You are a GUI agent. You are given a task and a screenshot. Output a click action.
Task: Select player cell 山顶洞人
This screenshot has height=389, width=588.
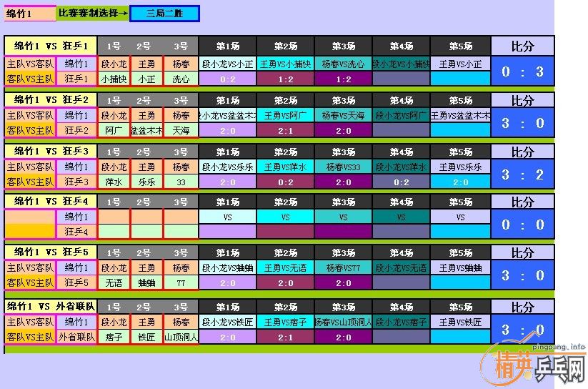(x=181, y=337)
